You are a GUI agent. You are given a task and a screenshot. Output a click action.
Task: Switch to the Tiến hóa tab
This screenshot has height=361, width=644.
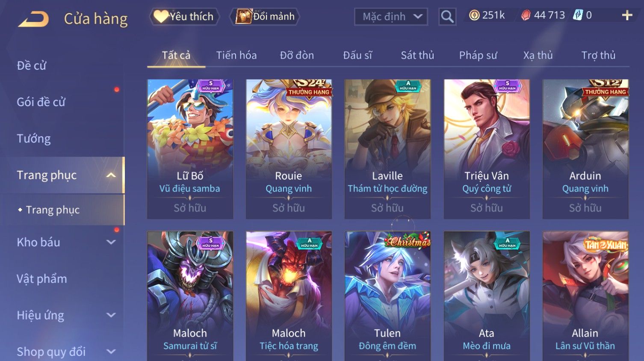click(236, 55)
